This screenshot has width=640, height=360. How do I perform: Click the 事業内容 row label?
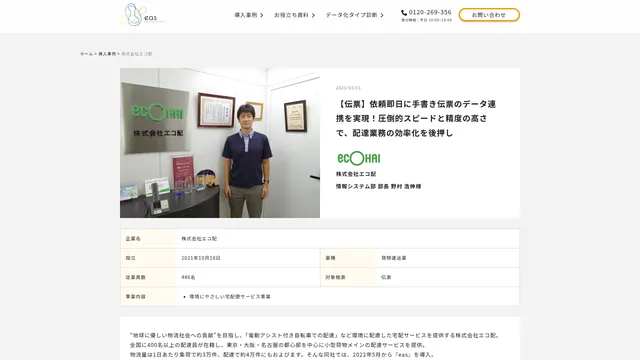tap(136, 297)
